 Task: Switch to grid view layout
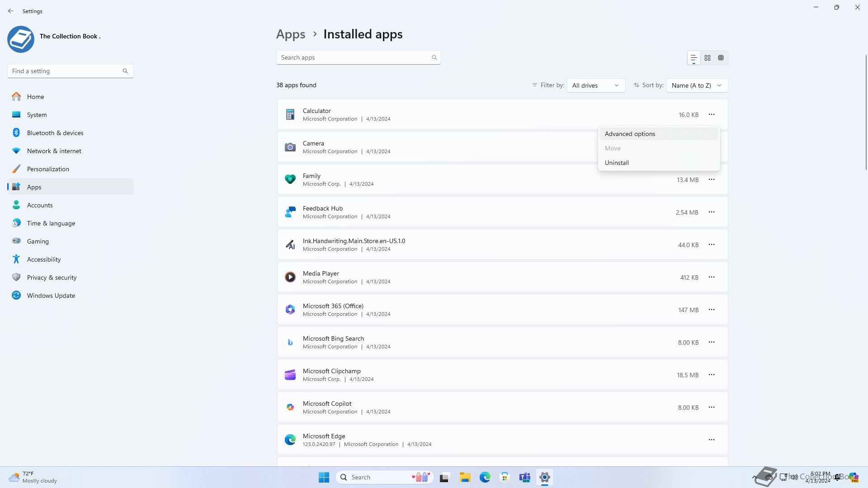(708, 58)
